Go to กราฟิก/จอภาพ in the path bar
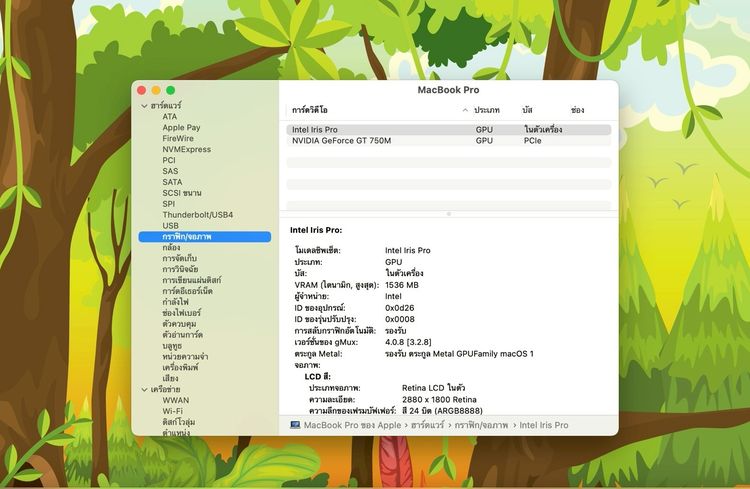 (x=481, y=425)
